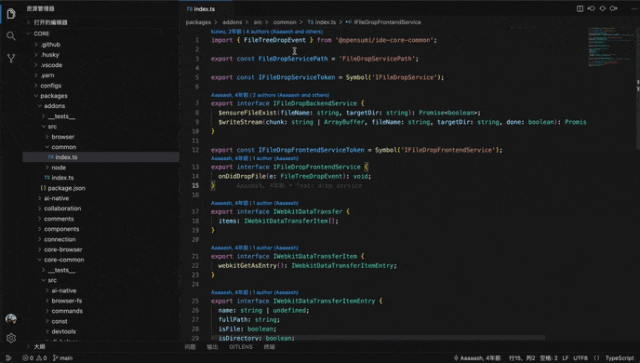This screenshot has width=640, height=363.
Task: Click the braces icon beside TypeScript in the status bar
Action: coord(597,358)
